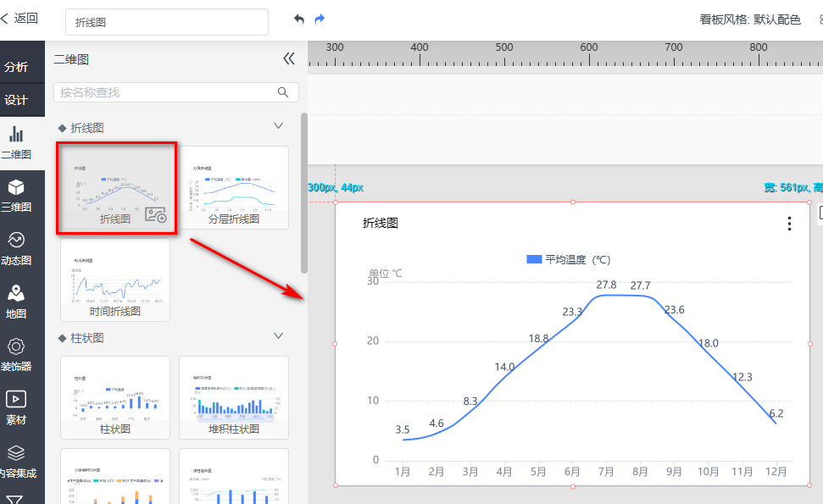This screenshot has width=823, height=504.
Task: Collapse the 柱状图 section chevron
Action: pos(278,336)
